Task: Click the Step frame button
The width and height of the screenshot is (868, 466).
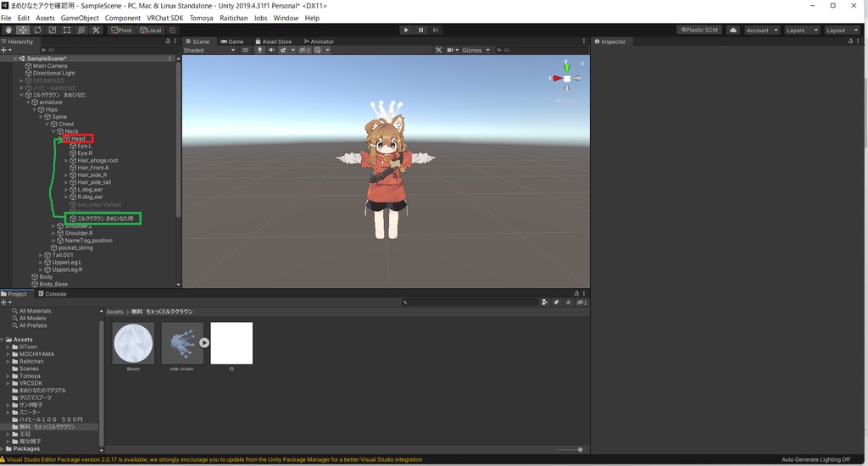Action: coord(435,30)
